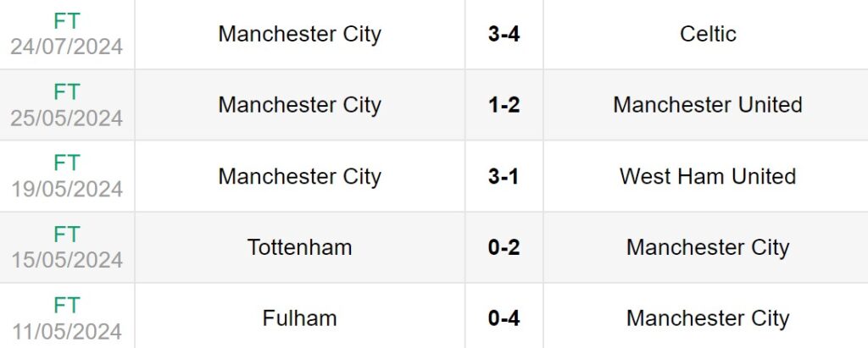Click the 3-4 score against Celtic
The height and width of the screenshot is (348, 868).
point(504,35)
